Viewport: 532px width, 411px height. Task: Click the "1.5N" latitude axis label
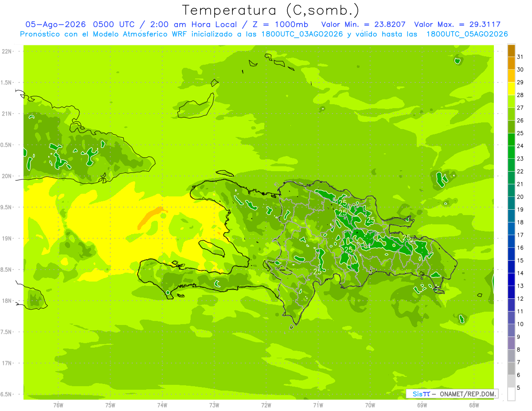click(6, 82)
